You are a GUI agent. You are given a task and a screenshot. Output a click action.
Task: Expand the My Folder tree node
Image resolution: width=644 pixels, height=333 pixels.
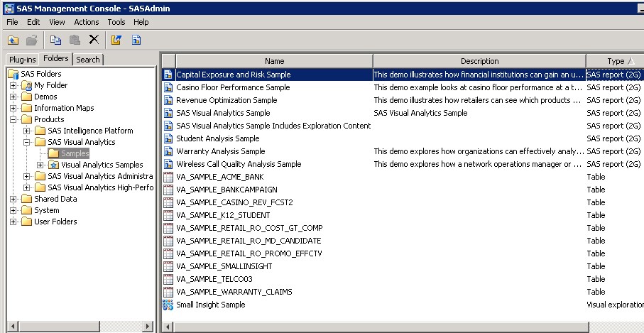(13, 85)
